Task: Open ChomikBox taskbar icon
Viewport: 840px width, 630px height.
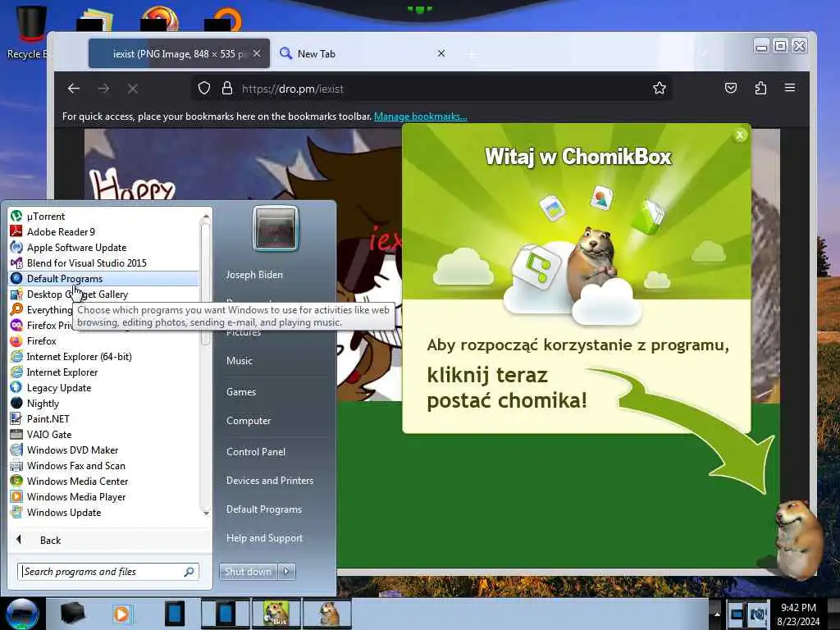Action: [276, 614]
